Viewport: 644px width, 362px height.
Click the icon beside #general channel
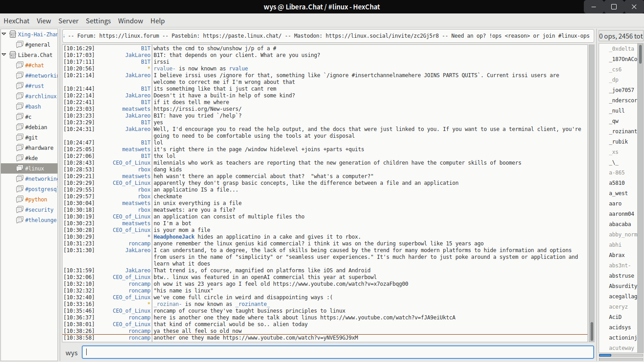pyautogui.click(x=19, y=45)
